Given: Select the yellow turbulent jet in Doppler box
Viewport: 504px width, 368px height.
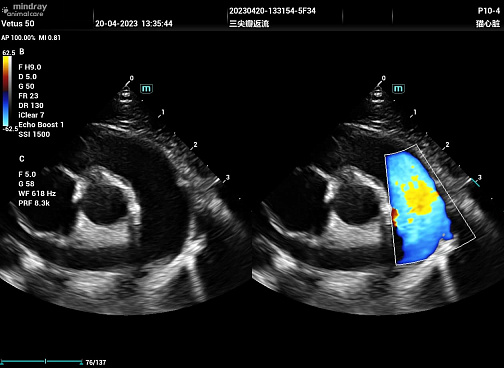Looking at the screenshot, I should point(419,196).
